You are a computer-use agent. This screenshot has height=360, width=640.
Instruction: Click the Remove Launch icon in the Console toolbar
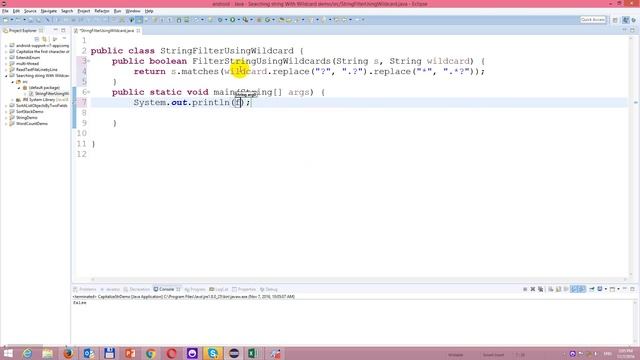(533, 289)
